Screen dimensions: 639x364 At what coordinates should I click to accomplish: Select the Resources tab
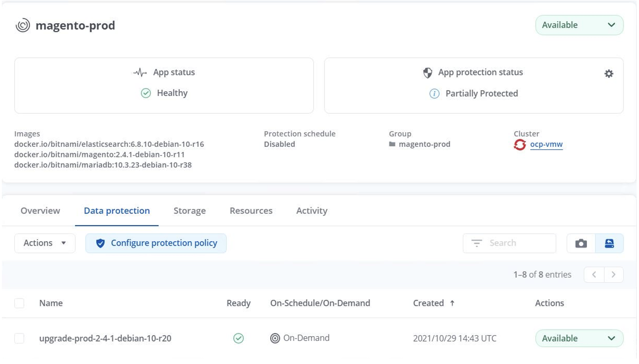tap(251, 211)
